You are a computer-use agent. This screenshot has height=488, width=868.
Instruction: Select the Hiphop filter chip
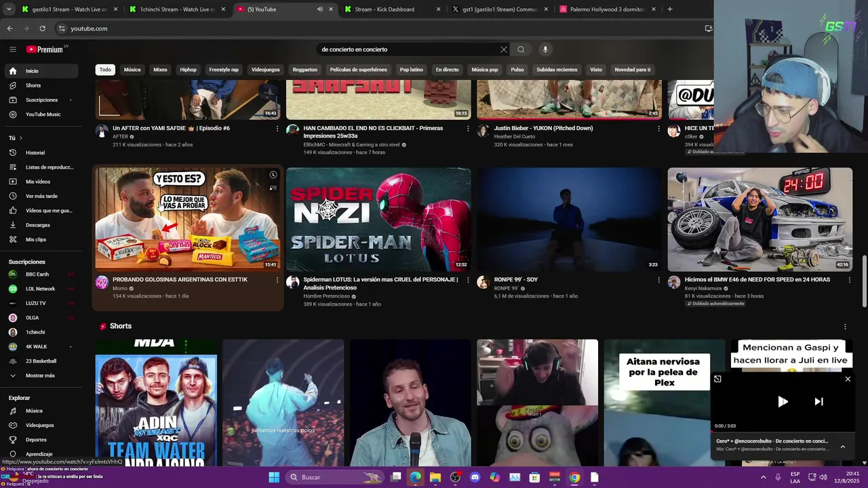pos(188,70)
